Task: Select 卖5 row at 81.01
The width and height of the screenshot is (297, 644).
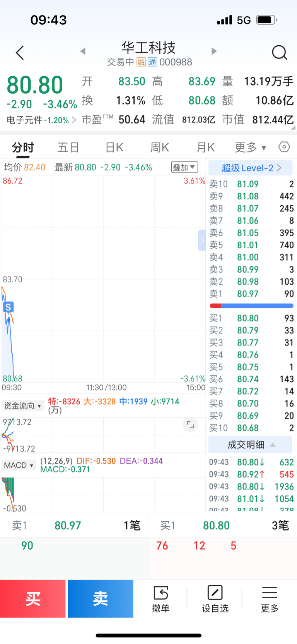Action: 251,245
